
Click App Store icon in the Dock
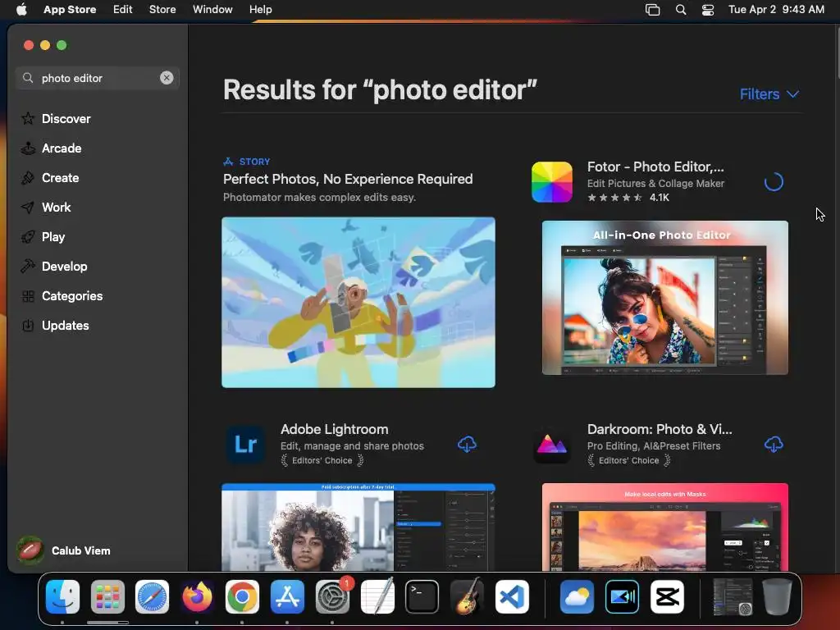coord(287,597)
